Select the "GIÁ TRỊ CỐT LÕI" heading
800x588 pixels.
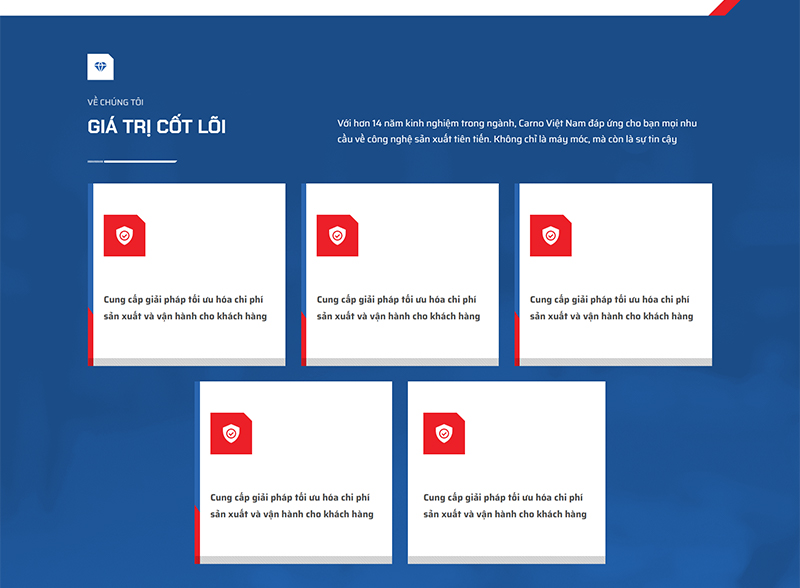coord(156,127)
